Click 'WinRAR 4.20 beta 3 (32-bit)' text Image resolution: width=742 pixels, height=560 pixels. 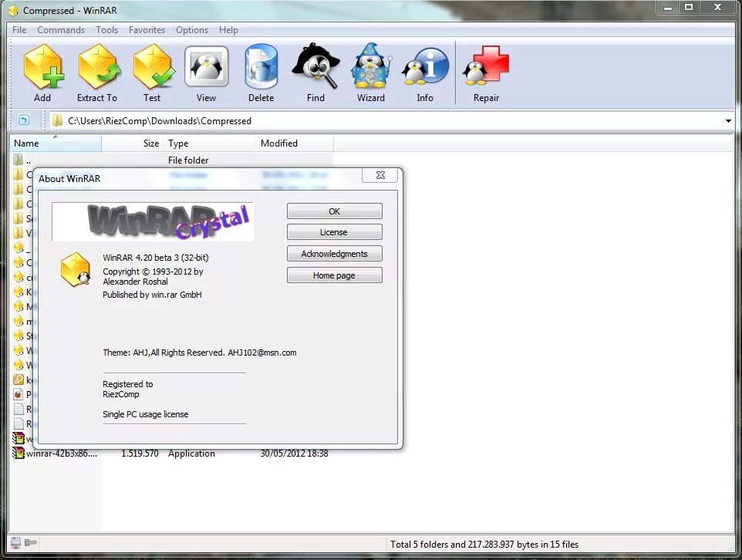[x=156, y=258]
